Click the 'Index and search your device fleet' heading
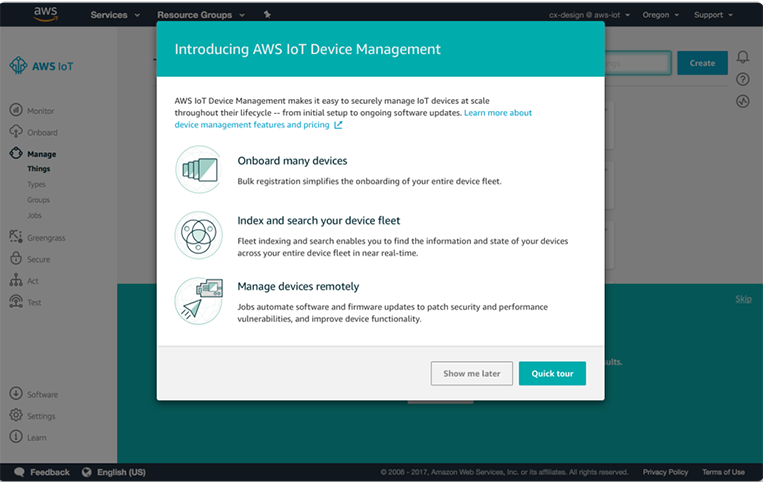The width and height of the screenshot is (763, 482). point(319,221)
